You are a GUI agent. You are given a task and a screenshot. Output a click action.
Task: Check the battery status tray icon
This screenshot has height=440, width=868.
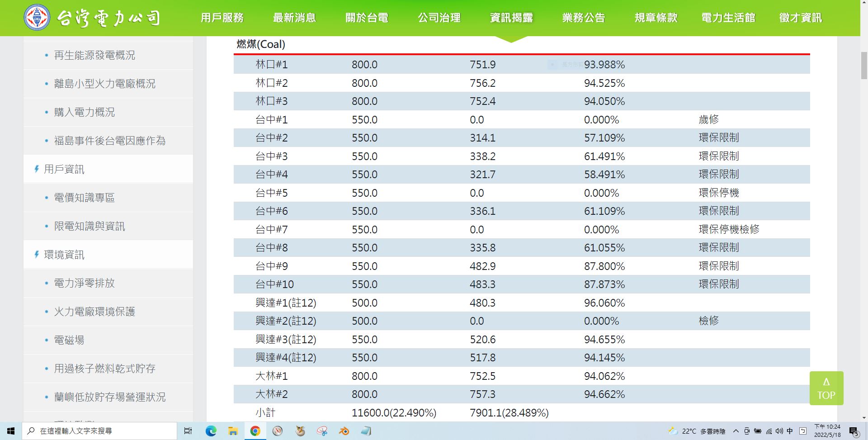click(758, 431)
